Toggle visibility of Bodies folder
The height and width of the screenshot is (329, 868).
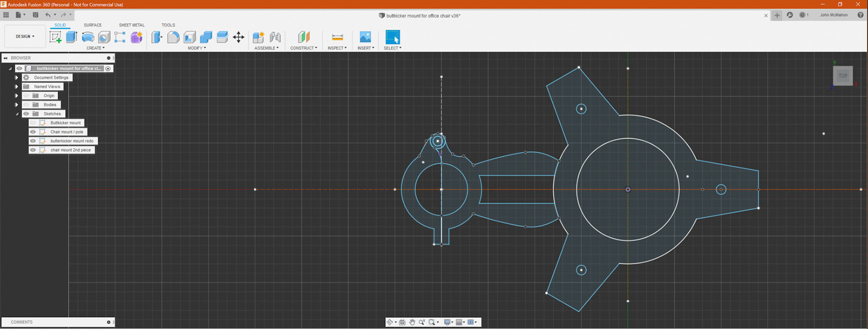pyautogui.click(x=26, y=105)
